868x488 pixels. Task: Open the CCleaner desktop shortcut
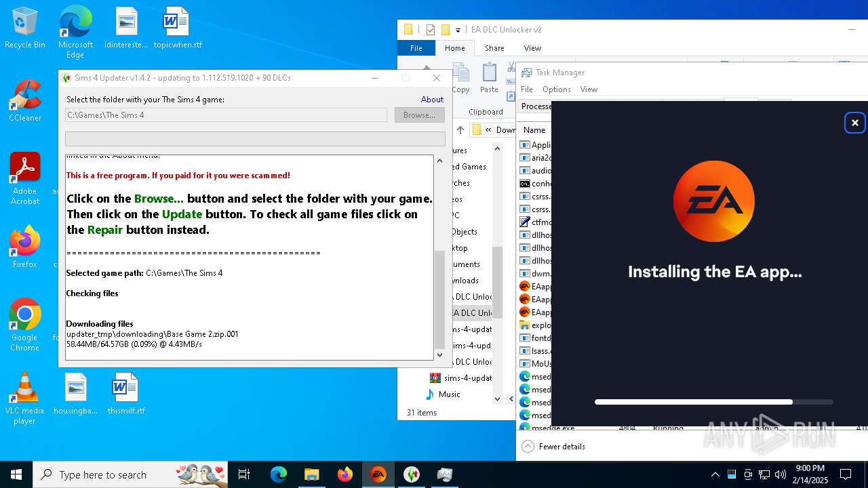(25, 100)
